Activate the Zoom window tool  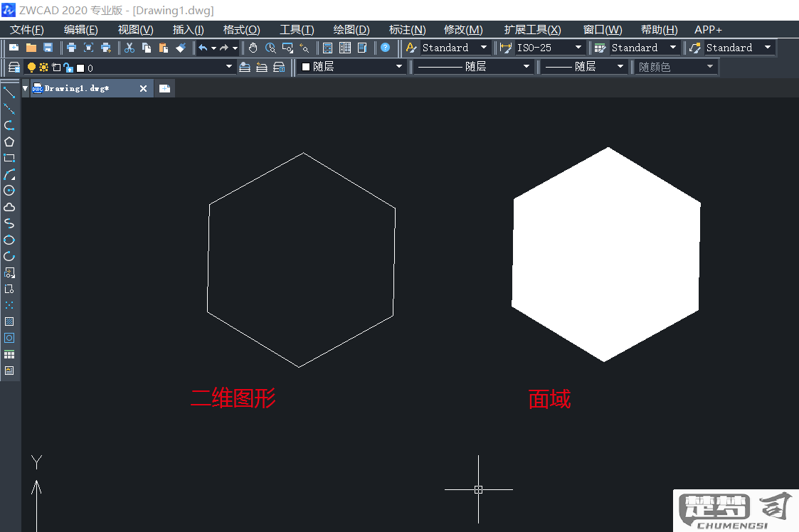[288, 48]
